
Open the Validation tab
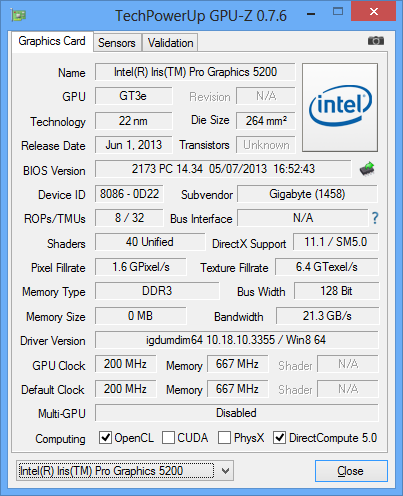click(x=170, y=43)
